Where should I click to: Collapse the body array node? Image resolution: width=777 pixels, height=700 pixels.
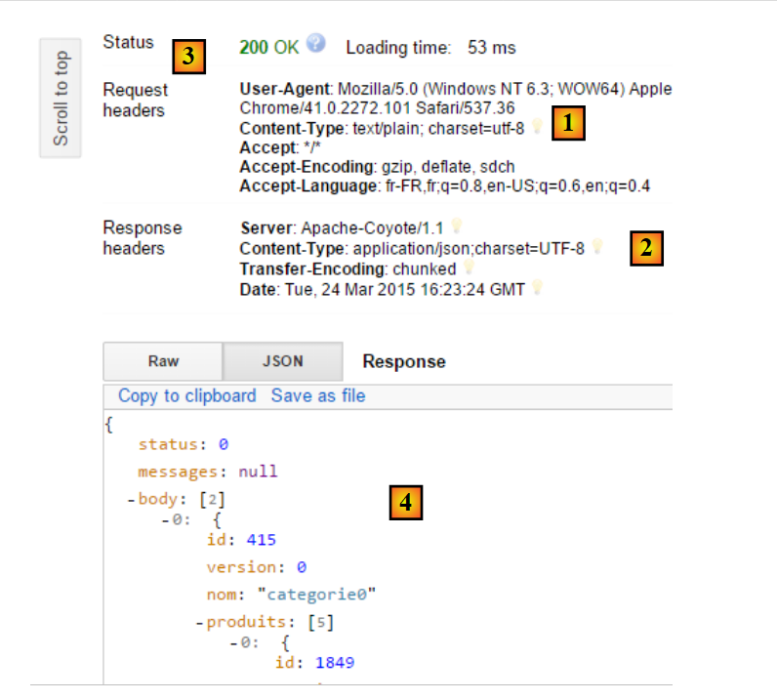pos(131,500)
